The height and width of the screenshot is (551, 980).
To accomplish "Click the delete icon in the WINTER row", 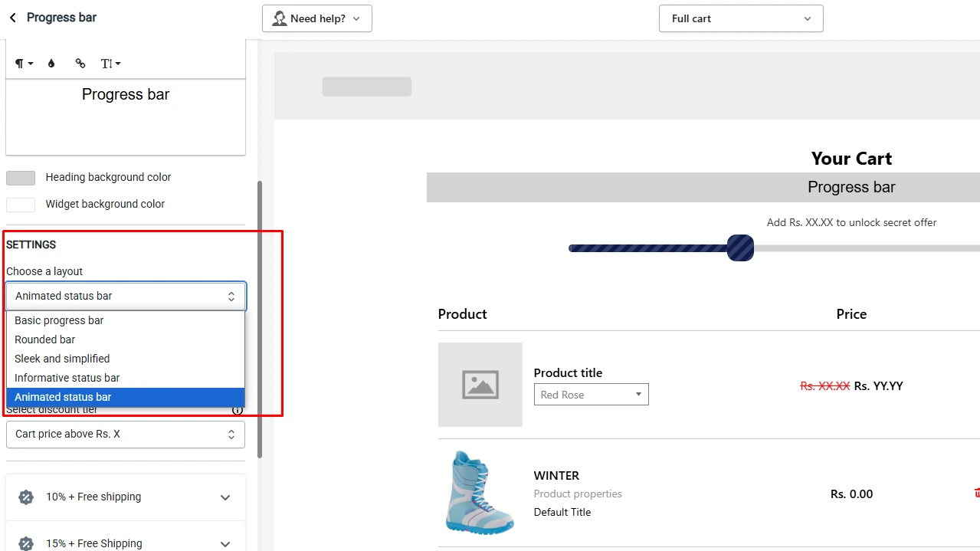I will (x=977, y=493).
